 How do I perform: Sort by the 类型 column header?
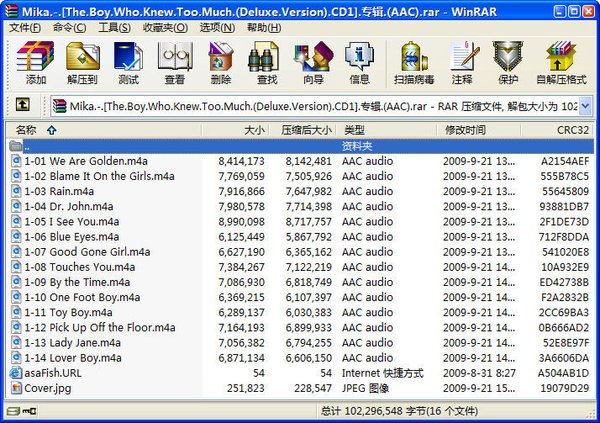(x=386, y=130)
